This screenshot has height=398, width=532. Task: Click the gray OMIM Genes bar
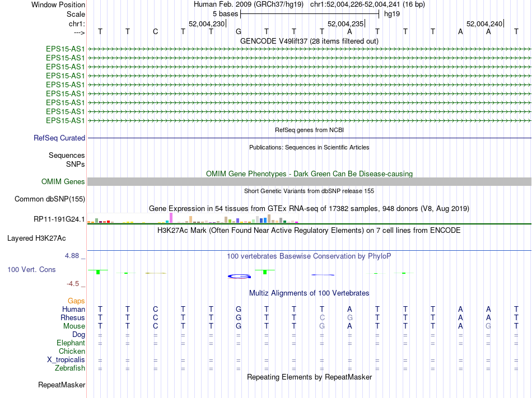(309, 182)
